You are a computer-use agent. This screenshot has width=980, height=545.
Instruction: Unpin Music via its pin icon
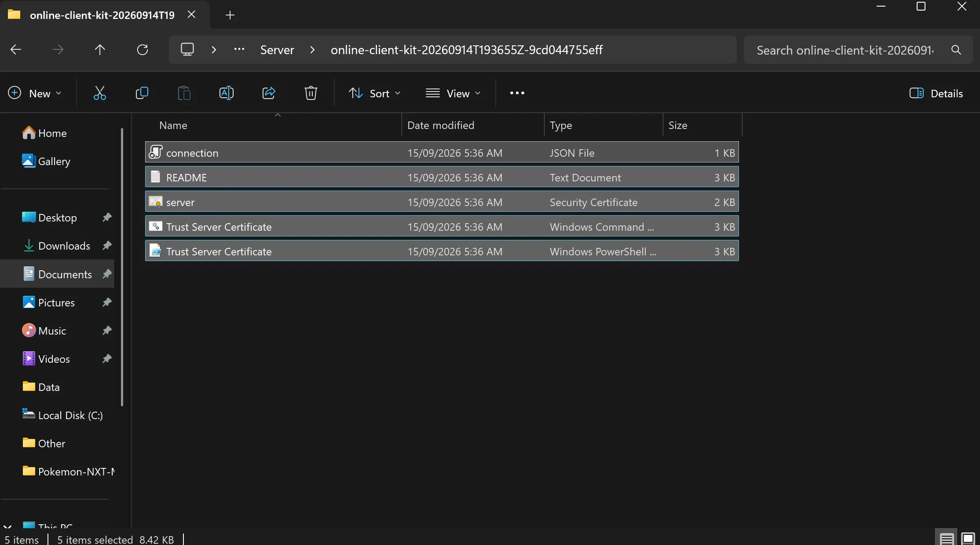pyautogui.click(x=107, y=330)
